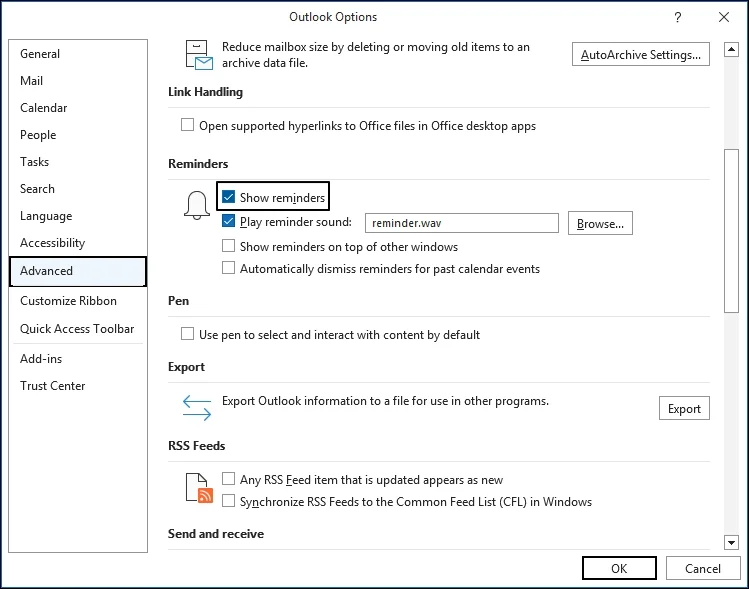
Task: Switch to Calendar options
Action: 78,108
